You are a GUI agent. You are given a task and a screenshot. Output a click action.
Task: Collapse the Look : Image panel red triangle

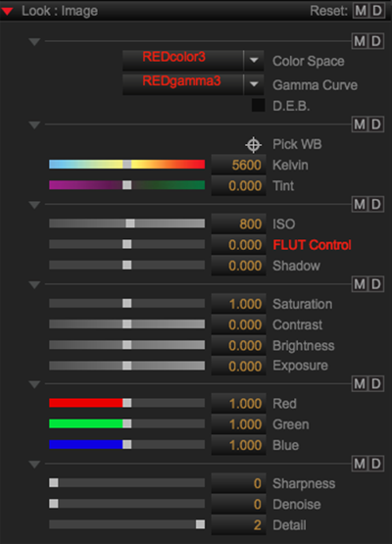[7, 12]
